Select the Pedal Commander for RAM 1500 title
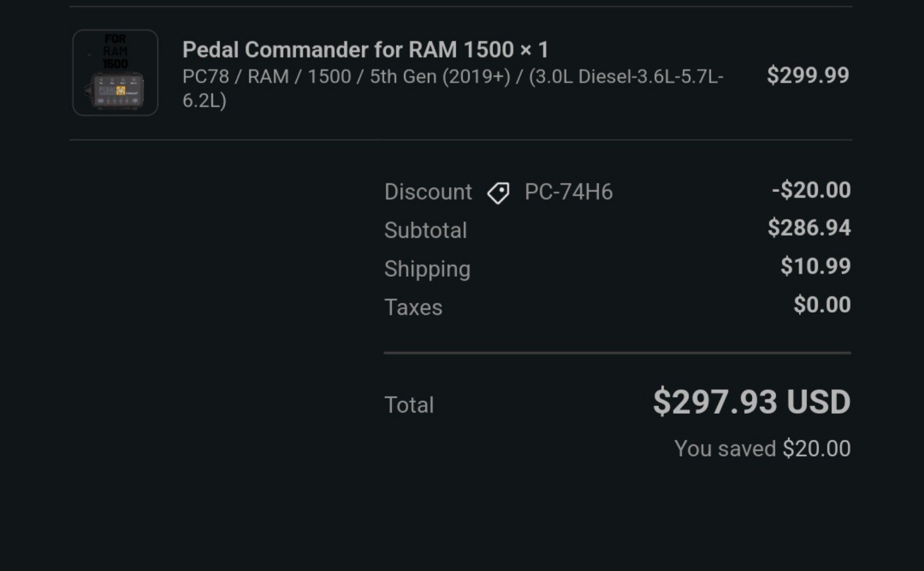The width and height of the screenshot is (924, 571). (365, 50)
